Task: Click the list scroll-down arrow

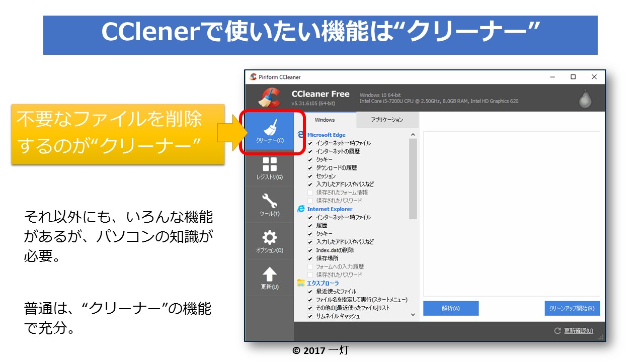Action: point(413,315)
